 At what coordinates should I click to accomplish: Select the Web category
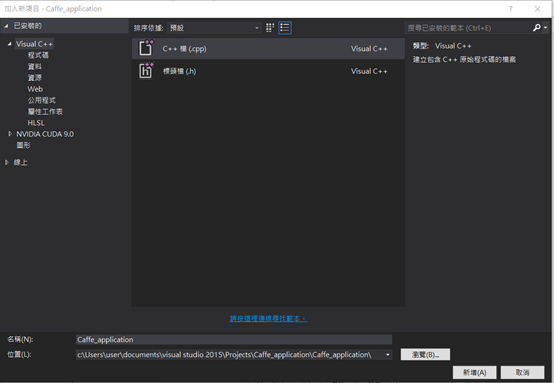coord(35,89)
